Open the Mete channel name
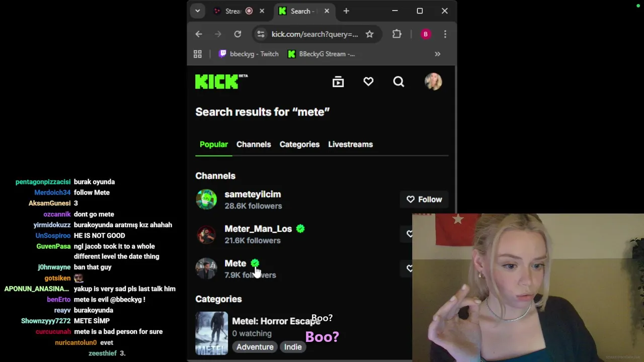The width and height of the screenshot is (644, 362). (235, 263)
